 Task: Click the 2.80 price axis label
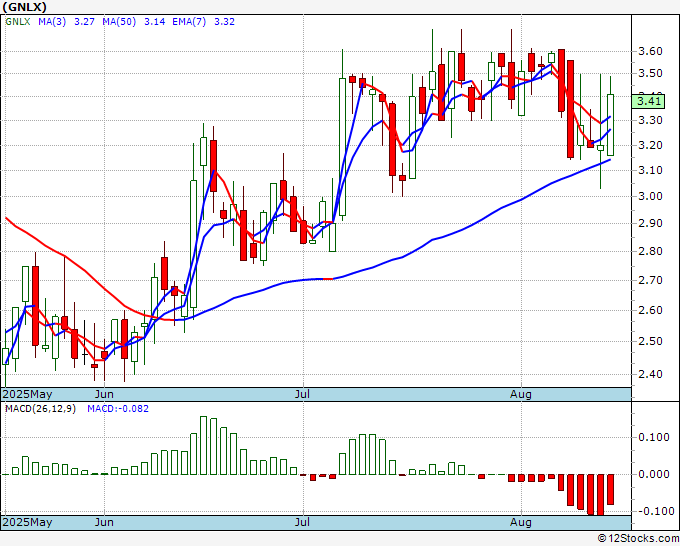pyautogui.click(x=650, y=251)
